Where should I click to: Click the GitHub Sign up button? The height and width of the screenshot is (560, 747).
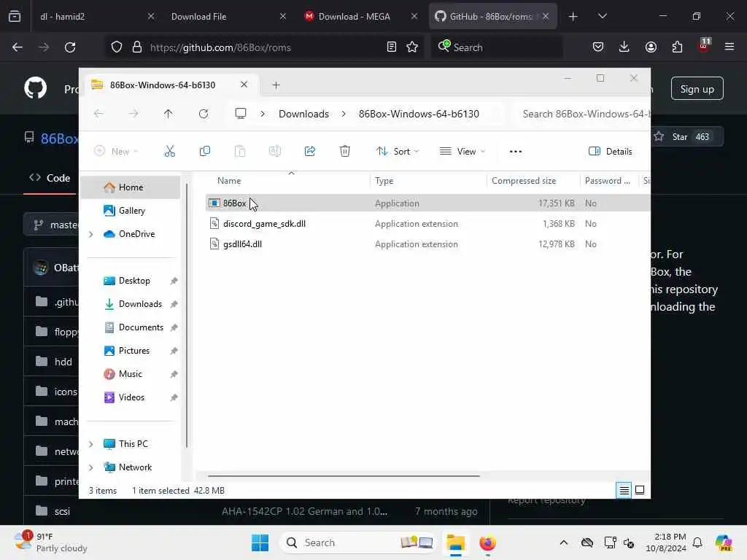(697, 89)
